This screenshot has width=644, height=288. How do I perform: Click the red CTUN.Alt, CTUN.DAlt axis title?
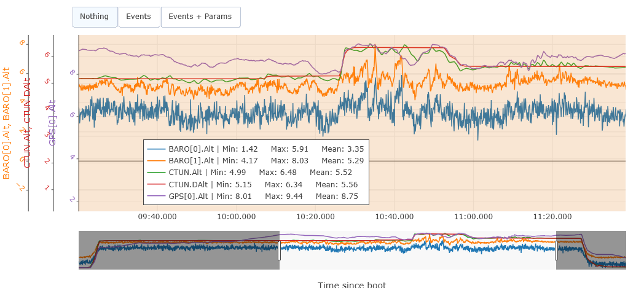28,123
